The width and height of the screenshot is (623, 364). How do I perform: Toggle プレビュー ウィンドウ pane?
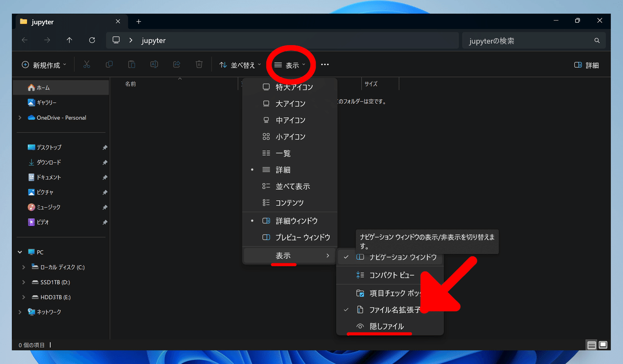tap(290, 237)
